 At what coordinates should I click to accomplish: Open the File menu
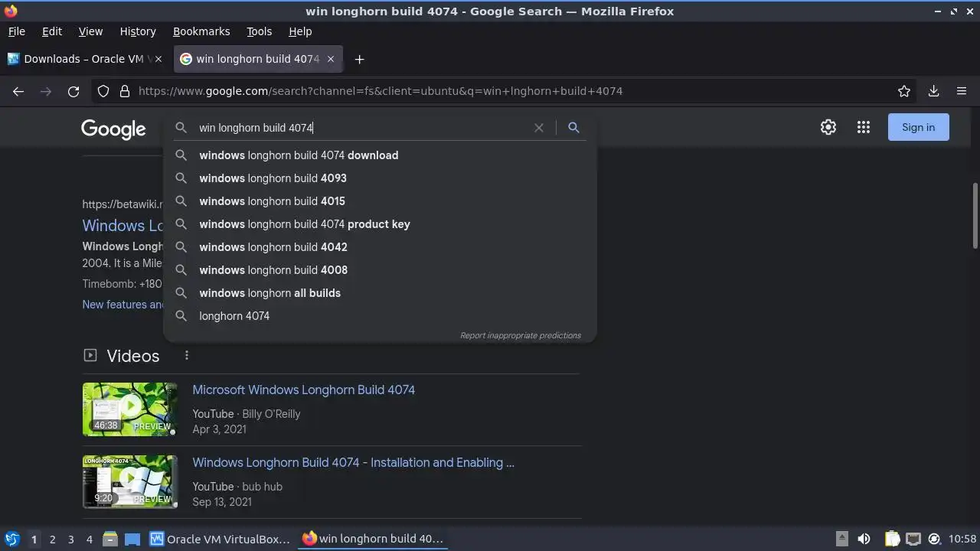tap(16, 31)
